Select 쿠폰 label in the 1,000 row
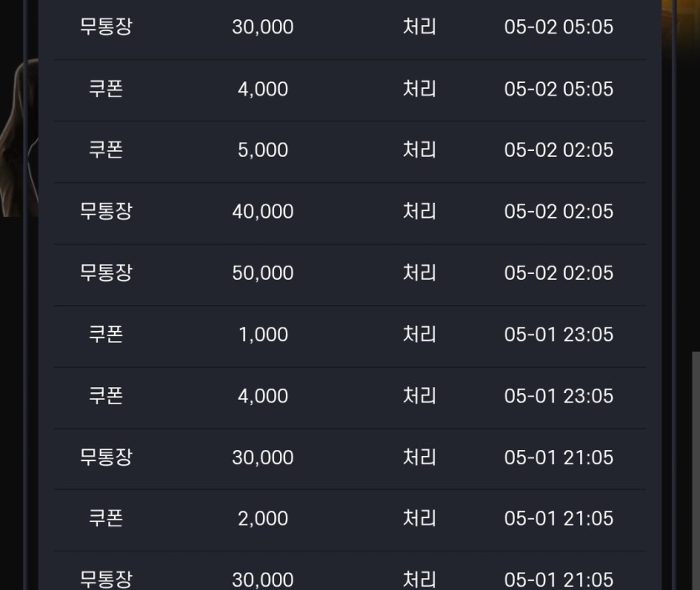This screenshot has width=700, height=590. 106,334
